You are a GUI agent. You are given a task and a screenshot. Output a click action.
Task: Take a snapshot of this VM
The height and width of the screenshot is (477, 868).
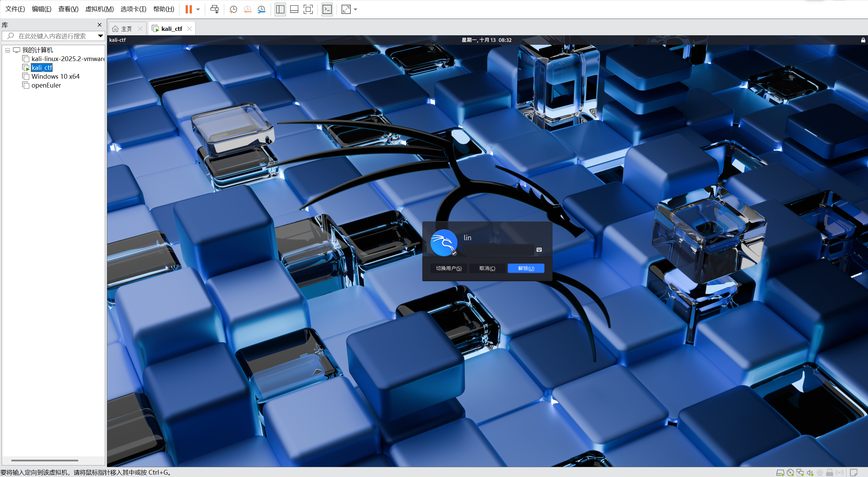click(233, 9)
